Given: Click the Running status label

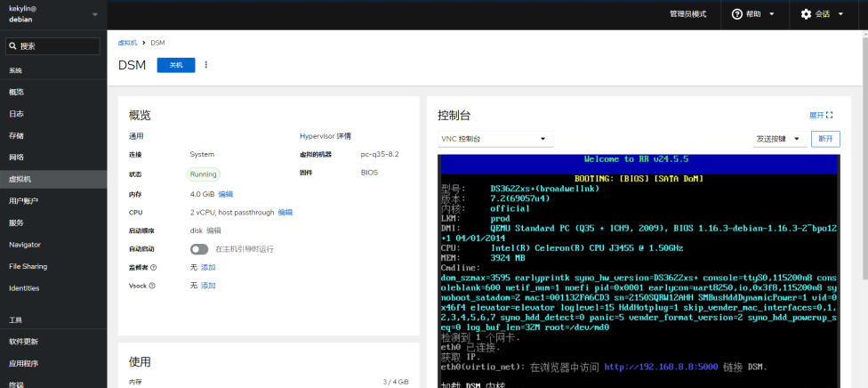Looking at the screenshot, I should [203, 174].
